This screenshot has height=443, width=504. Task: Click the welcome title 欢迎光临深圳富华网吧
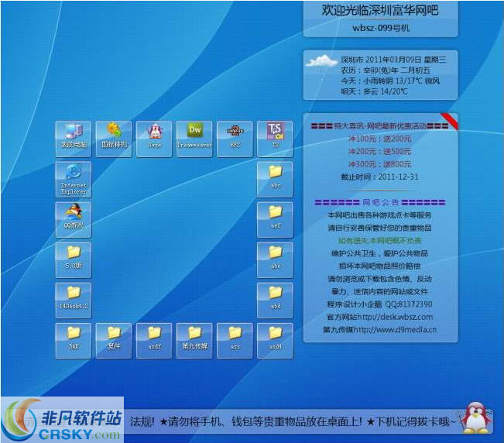pyautogui.click(x=380, y=10)
